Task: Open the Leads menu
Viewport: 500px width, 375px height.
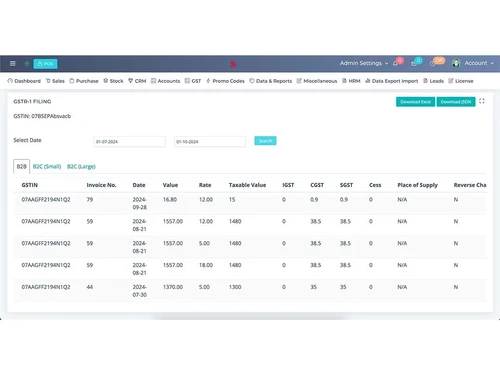Action: 433,81
